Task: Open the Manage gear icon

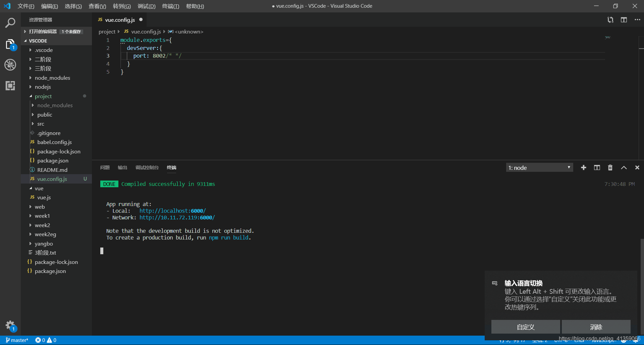Action: tap(10, 326)
